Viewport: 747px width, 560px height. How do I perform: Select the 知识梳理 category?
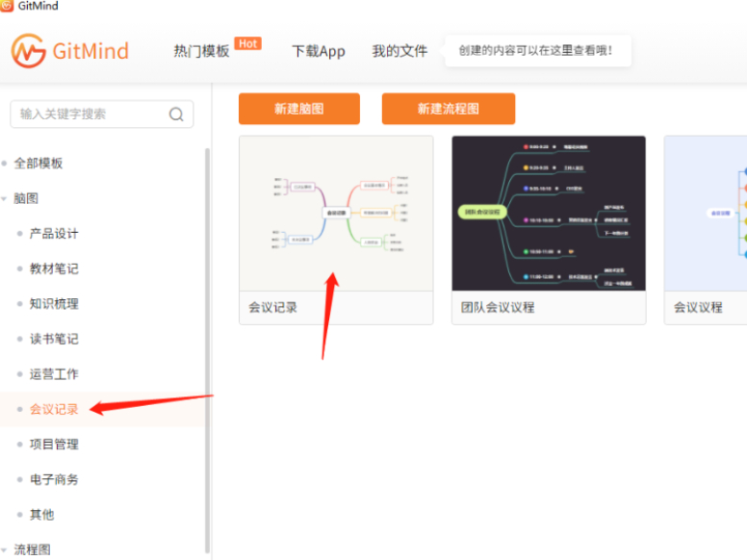[x=54, y=304]
